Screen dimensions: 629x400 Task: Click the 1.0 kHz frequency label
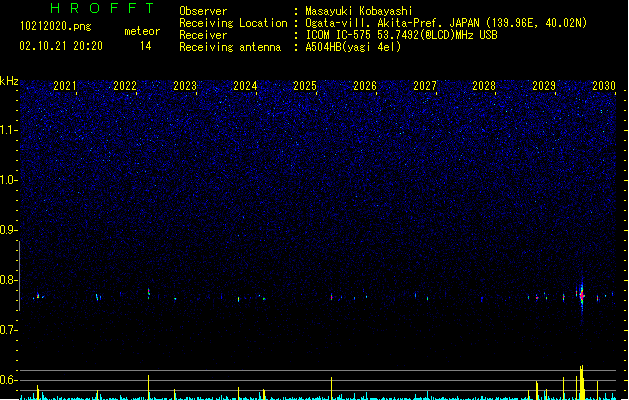(8, 180)
